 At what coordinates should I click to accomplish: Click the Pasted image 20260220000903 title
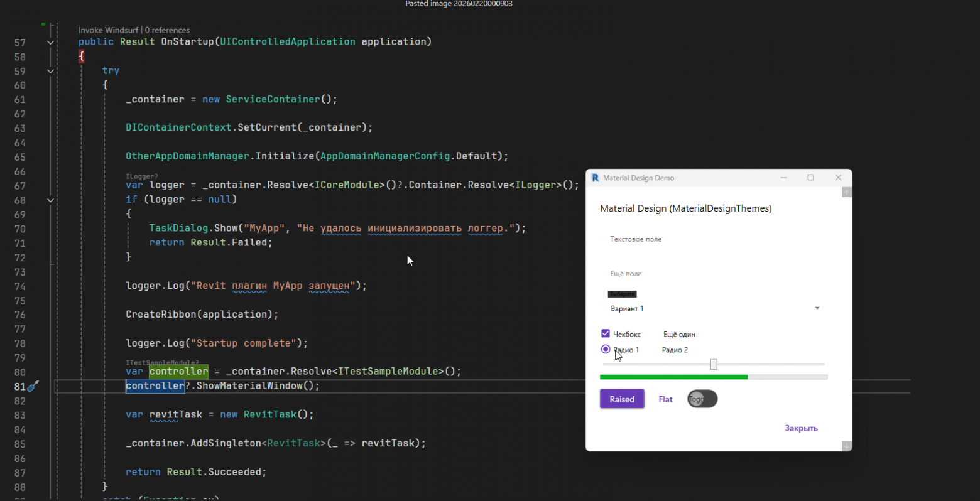(x=459, y=4)
